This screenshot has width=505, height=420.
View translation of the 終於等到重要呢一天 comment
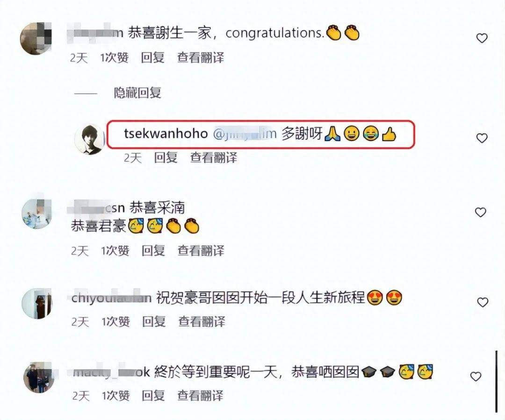point(200,396)
